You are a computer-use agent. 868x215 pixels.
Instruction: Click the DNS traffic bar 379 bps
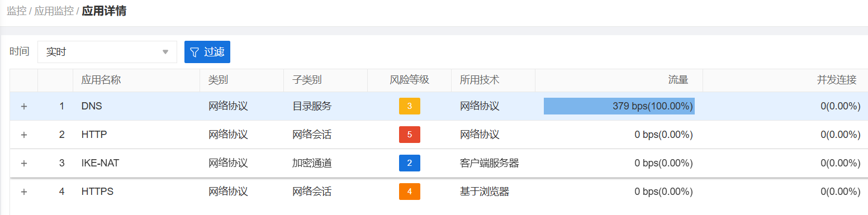(x=619, y=106)
